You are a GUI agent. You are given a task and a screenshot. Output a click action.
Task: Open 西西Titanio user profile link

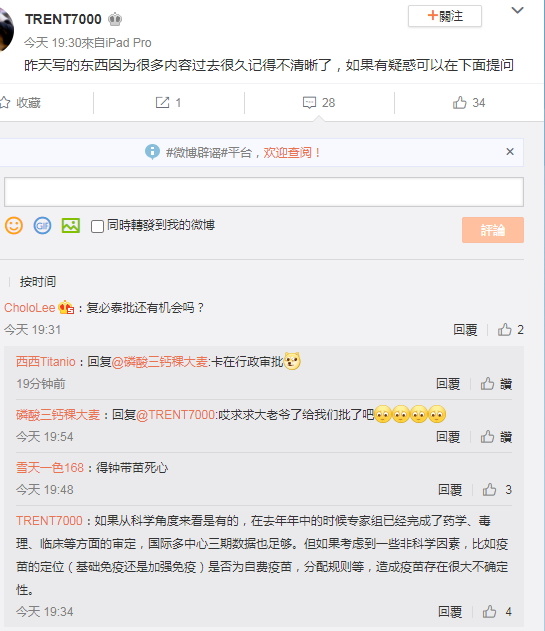[x=45, y=361]
